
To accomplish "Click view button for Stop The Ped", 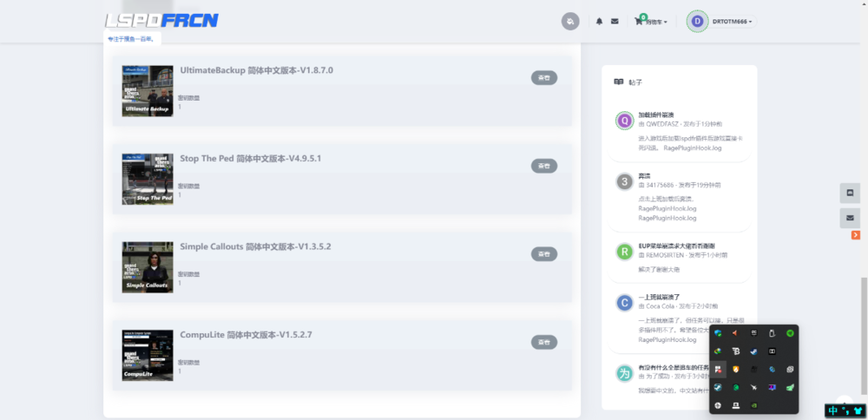I will point(543,166).
